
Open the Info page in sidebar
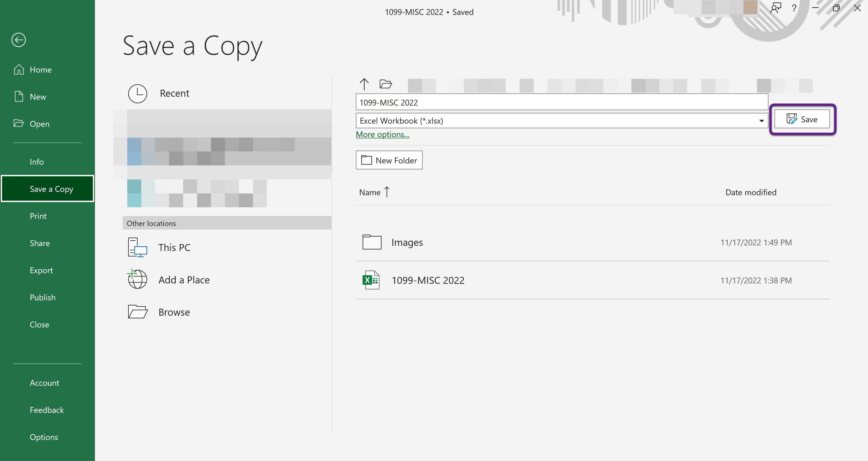36,162
